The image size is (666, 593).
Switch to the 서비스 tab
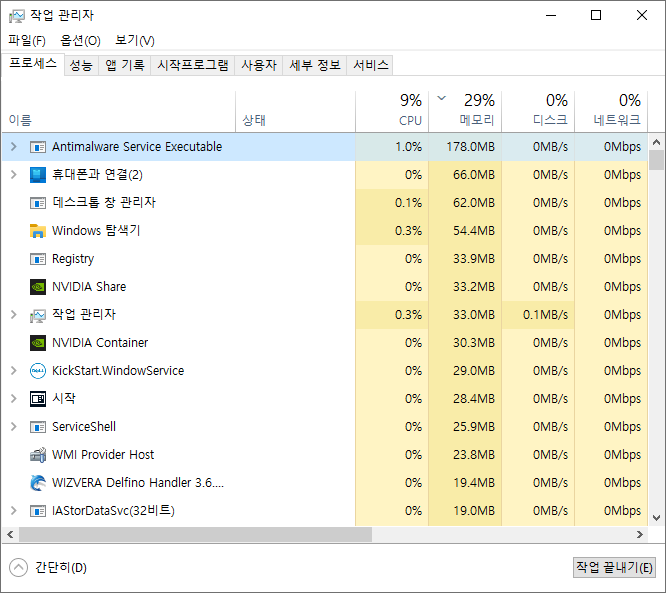370,65
